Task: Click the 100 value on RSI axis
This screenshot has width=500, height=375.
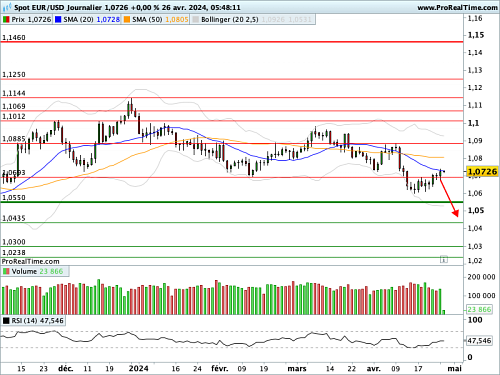Action: pos(475,320)
